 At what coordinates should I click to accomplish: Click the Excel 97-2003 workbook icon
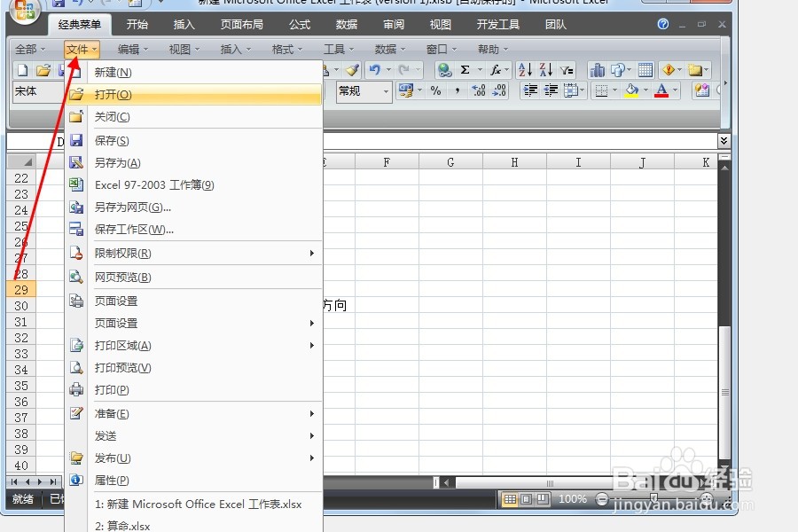[76, 184]
